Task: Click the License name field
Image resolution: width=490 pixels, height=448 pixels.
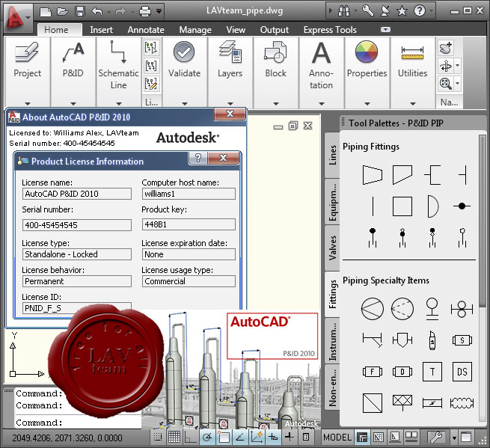Action: click(76, 194)
